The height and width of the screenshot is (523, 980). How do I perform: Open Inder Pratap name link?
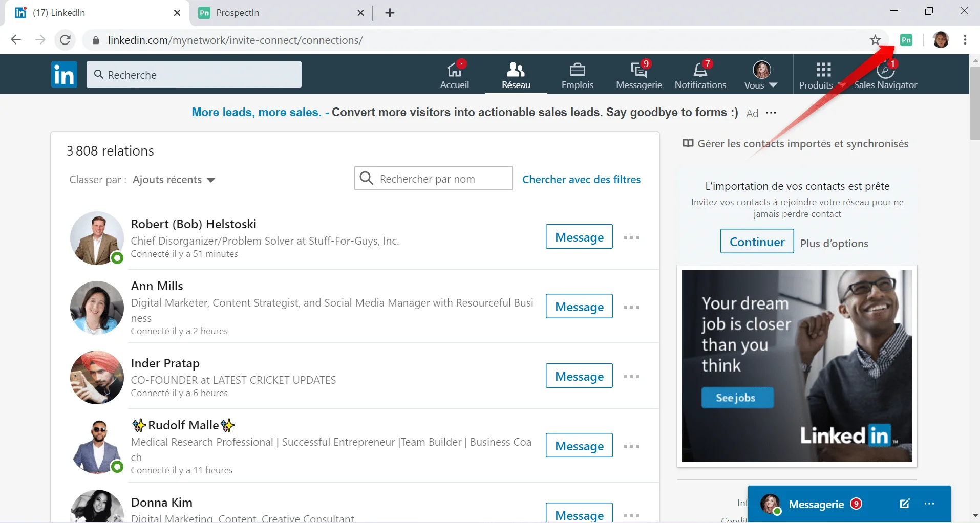click(x=165, y=363)
